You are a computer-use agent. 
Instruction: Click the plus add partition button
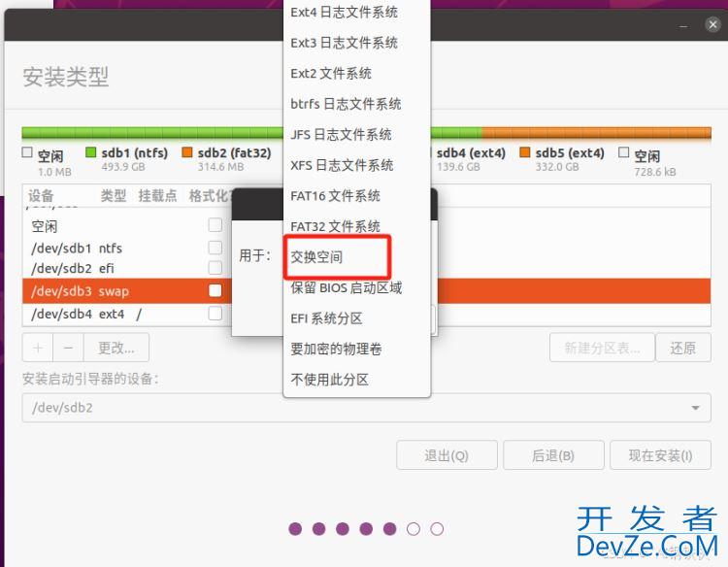point(38,348)
